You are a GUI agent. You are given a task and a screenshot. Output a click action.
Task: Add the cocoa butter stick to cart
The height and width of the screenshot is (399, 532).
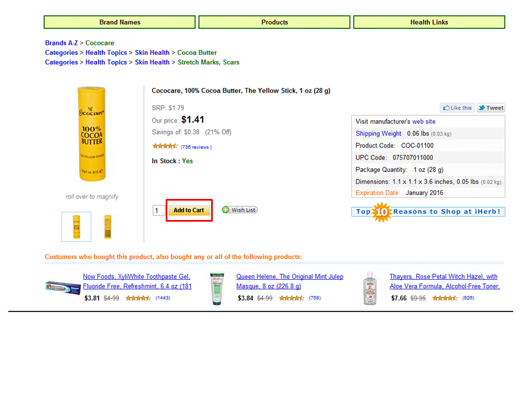[x=189, y=211]
